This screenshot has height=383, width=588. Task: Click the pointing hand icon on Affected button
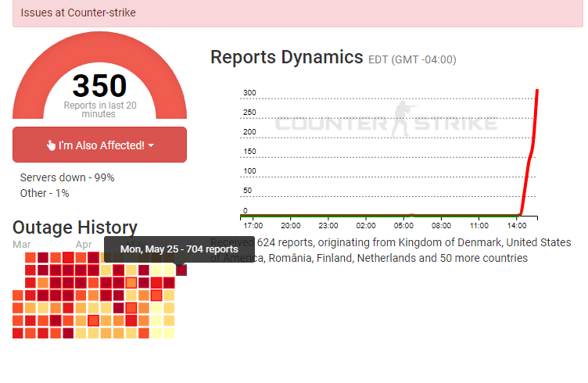[x=51, y=145]
